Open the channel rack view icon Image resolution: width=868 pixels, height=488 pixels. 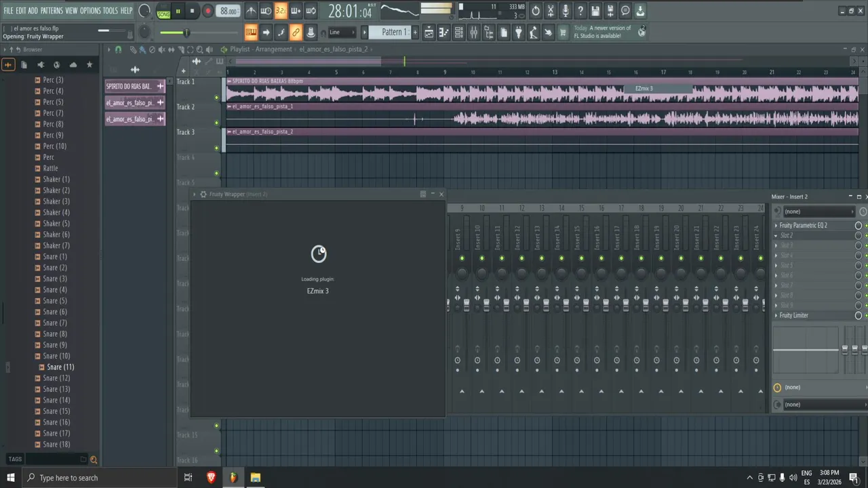458,32
